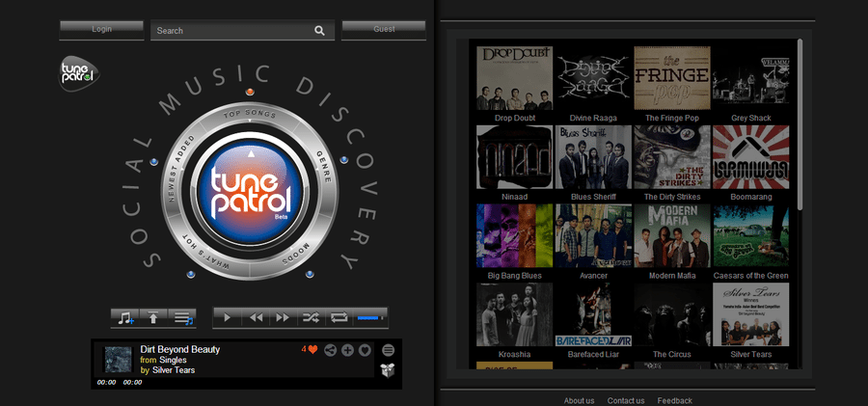Open the Drop Doubt artist thumbnail
The image size is (868, 406).
pos(514,78)
